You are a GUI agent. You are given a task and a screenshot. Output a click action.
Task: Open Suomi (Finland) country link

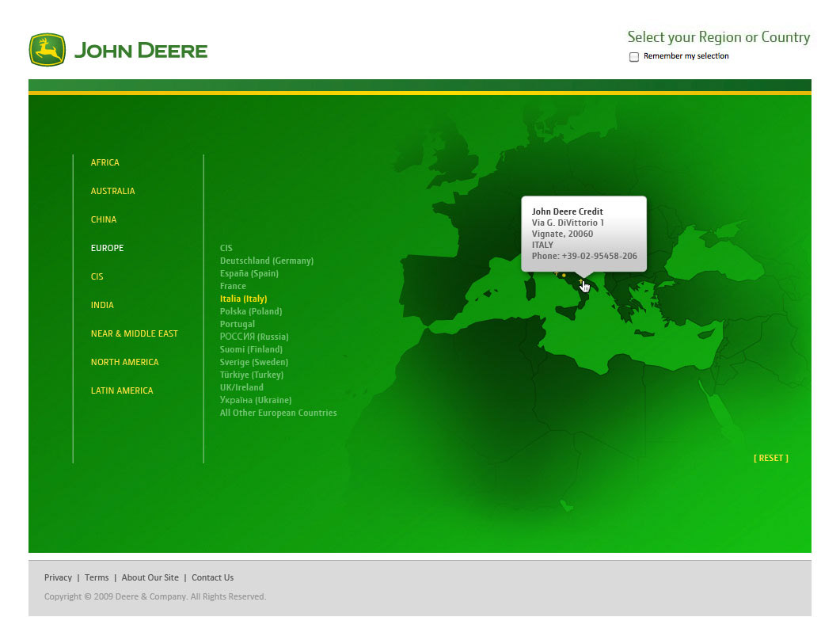coord(251,349)
